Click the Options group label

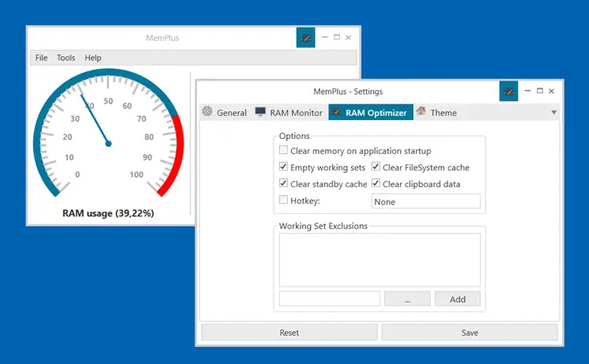pyautogui.click(x=294, y=136)
